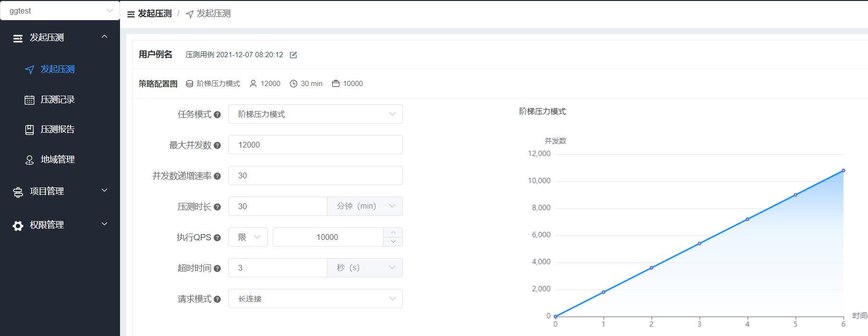Click the 策略配置图 heading

pyautogui.click(x=158, y=84)
